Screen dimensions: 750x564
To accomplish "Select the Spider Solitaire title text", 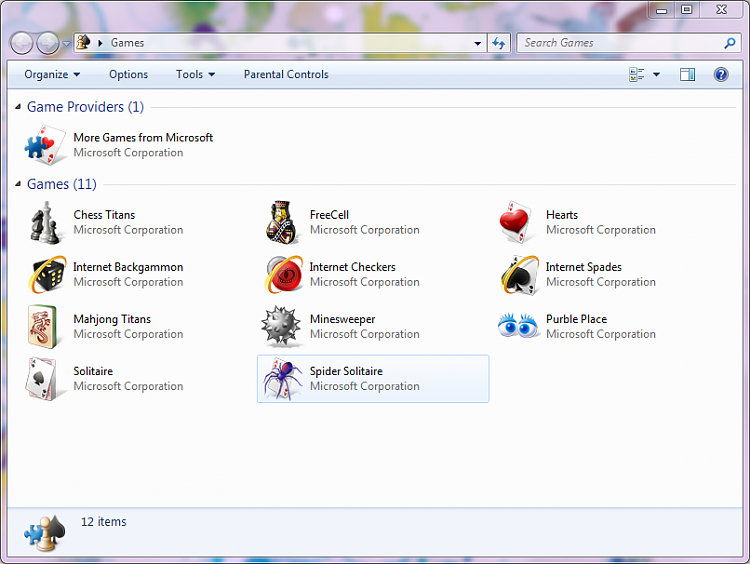I will pos(346,371).
